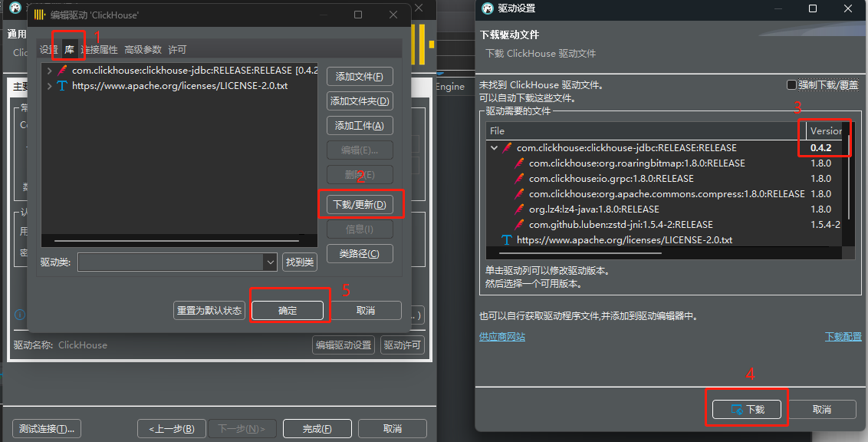
Task: Click 重置为默认状态 button
Action: click(x=209, y=310)
